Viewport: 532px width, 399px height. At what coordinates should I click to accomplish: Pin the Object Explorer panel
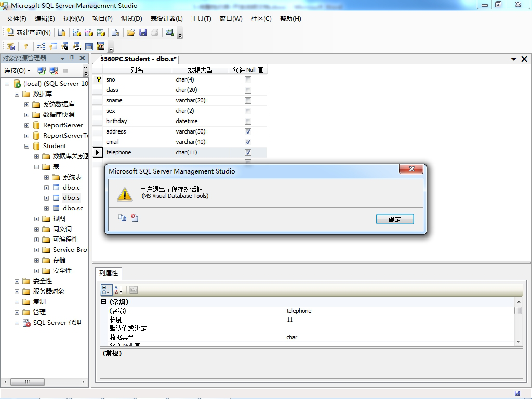click(x=72, y=58)
